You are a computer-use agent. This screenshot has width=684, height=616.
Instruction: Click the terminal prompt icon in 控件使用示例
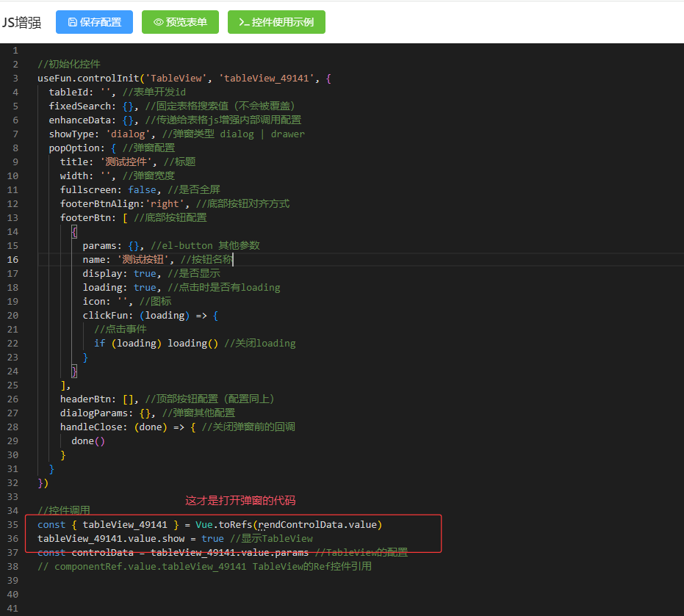click(x=244, y=22)
